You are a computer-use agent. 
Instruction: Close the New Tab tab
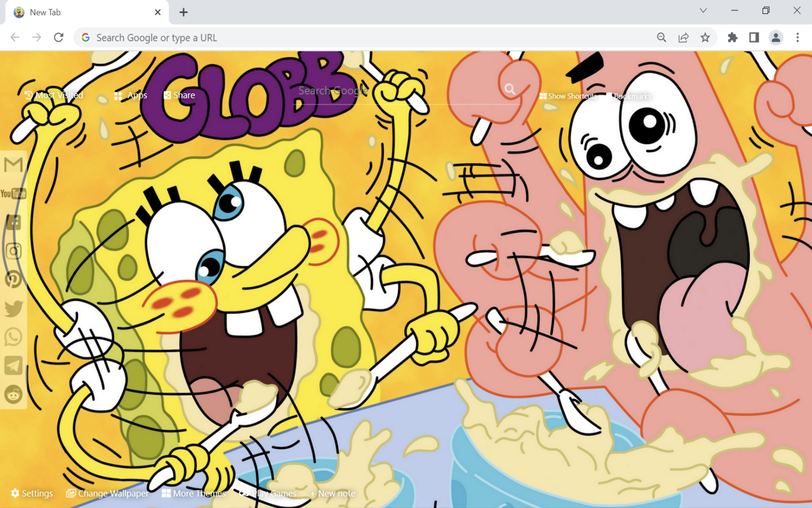point(157,12)
